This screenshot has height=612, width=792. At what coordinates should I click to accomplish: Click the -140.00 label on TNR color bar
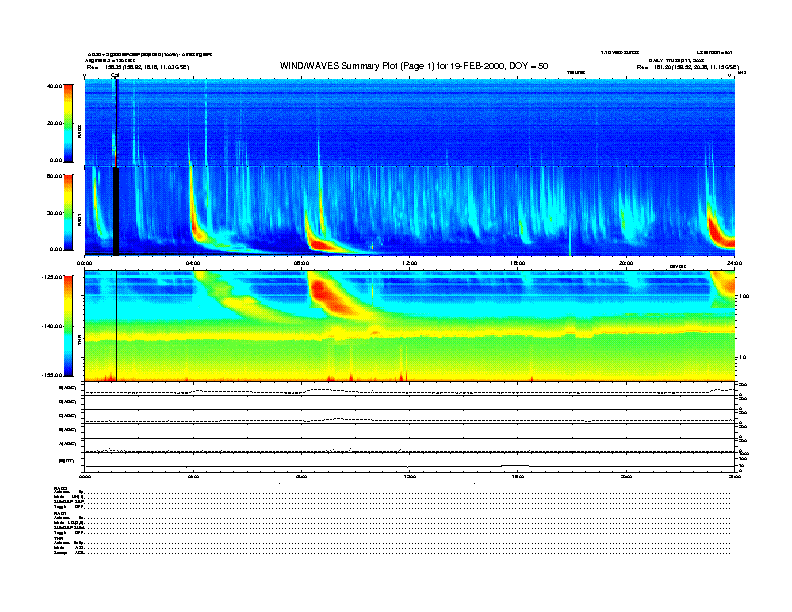52,326
